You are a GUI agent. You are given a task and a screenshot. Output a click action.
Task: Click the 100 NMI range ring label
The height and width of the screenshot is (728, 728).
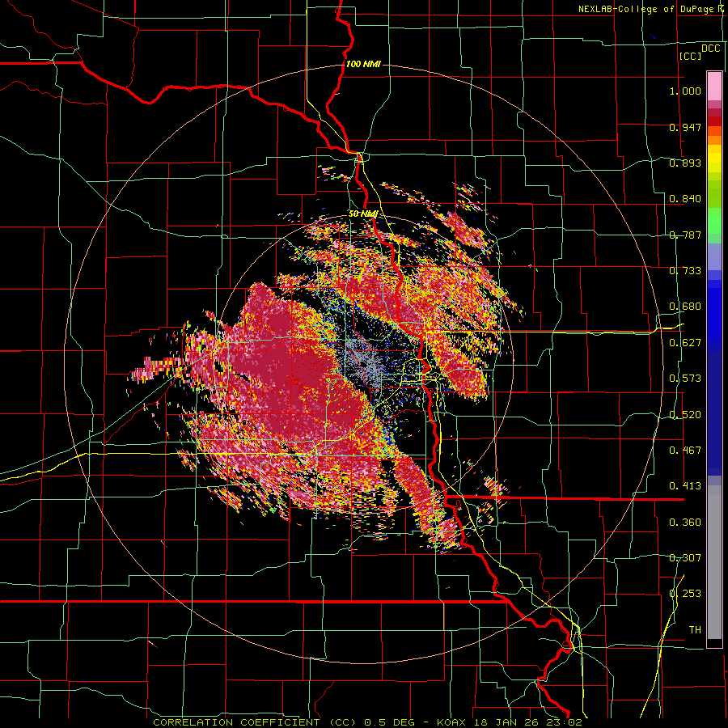(363, 64)
